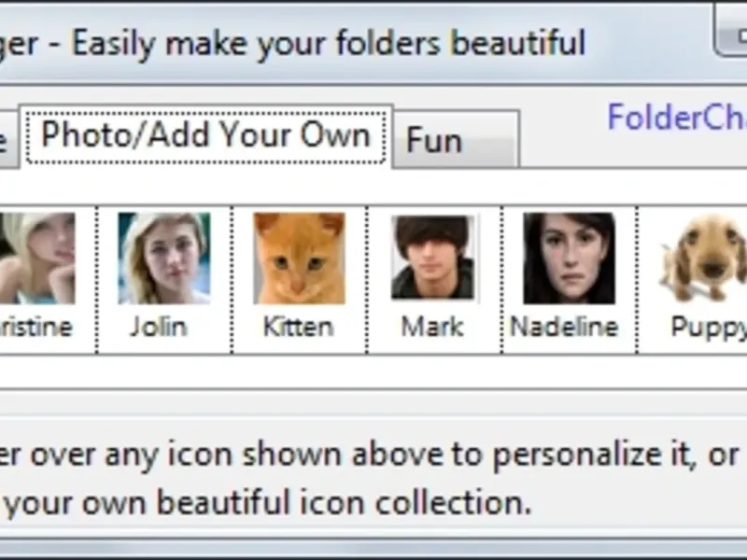Viewport: 747px width, 560px height.
Task: Choose the Jolin portrait icon
Action: 163,258
